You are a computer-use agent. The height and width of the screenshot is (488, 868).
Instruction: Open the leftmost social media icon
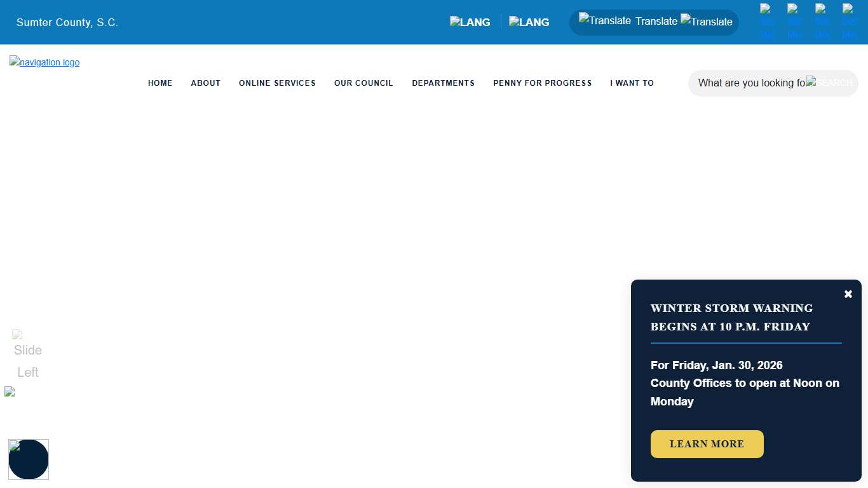pyautogui.click(x=767, y=22)
